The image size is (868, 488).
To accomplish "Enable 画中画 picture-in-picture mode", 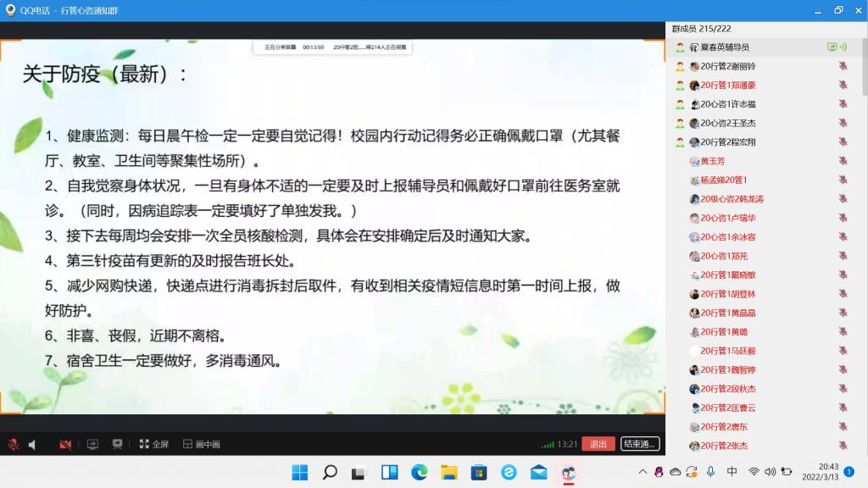I will [x=202, y=444].
